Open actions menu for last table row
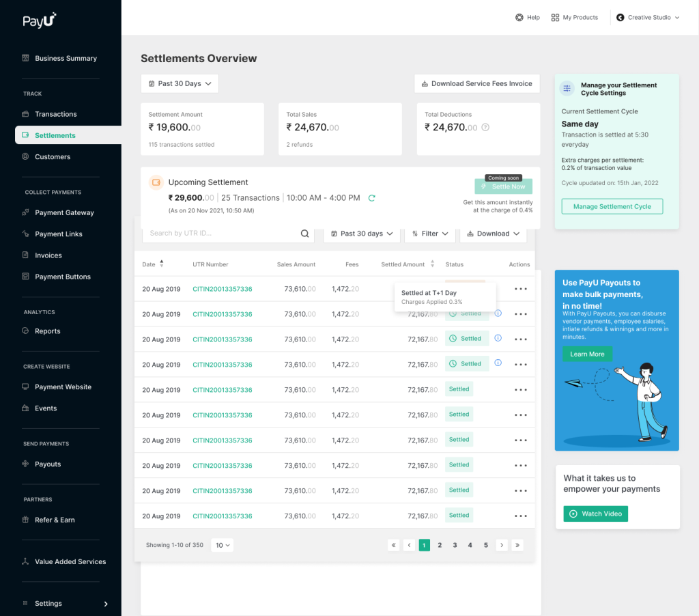Screen dimensions: 699x616 [x=521, y=516]
